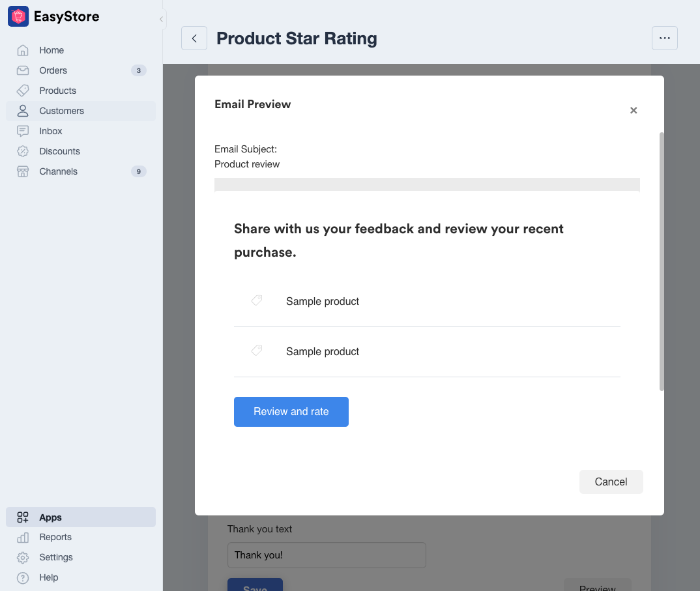
Task: Click the Help question mark icon
Action: tap(23, 577)
